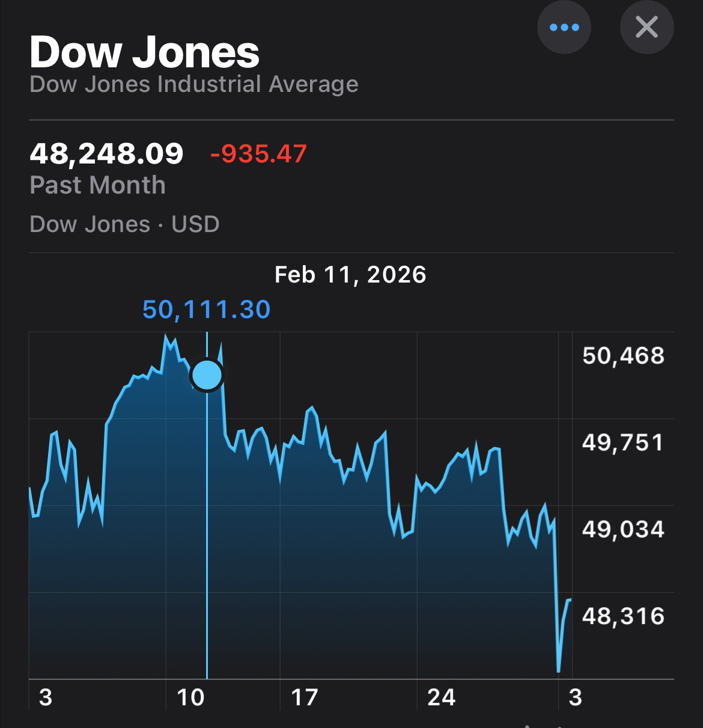Select the 17 date marker on x-axis

coord(304,697)
